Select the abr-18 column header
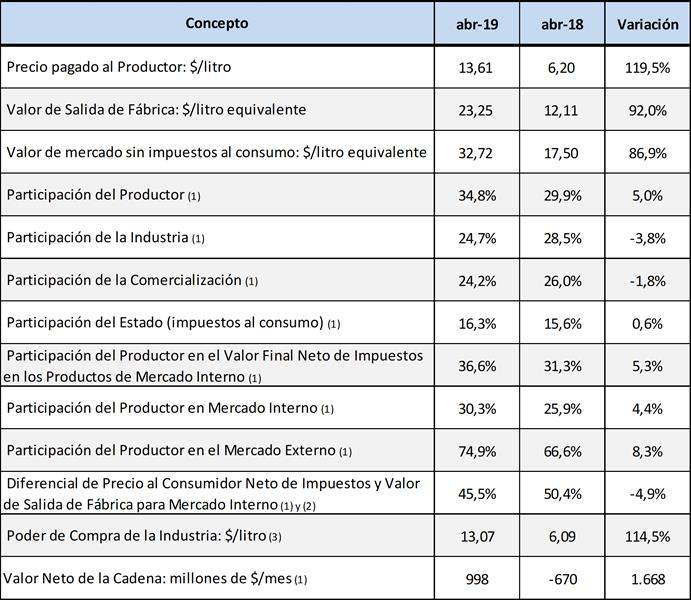 (562, 25)
